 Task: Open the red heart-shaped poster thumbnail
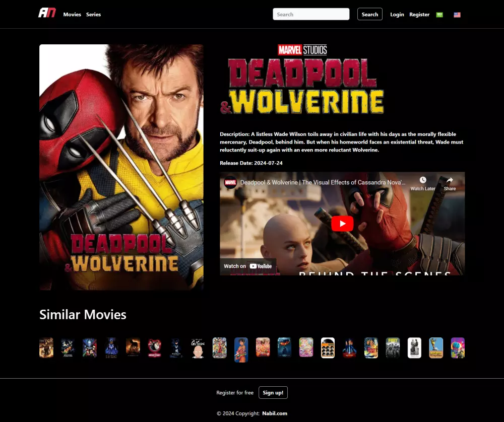tap(154, 348)
